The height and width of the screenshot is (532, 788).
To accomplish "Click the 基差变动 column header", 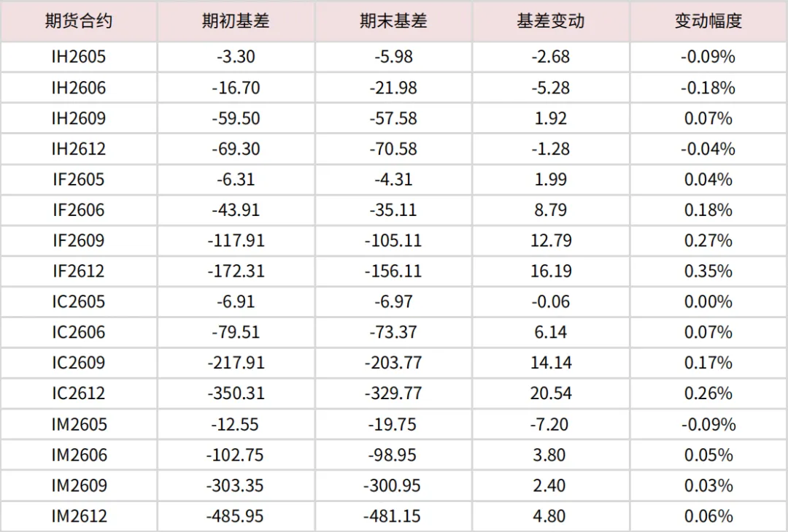I will [x=551, y=20].
